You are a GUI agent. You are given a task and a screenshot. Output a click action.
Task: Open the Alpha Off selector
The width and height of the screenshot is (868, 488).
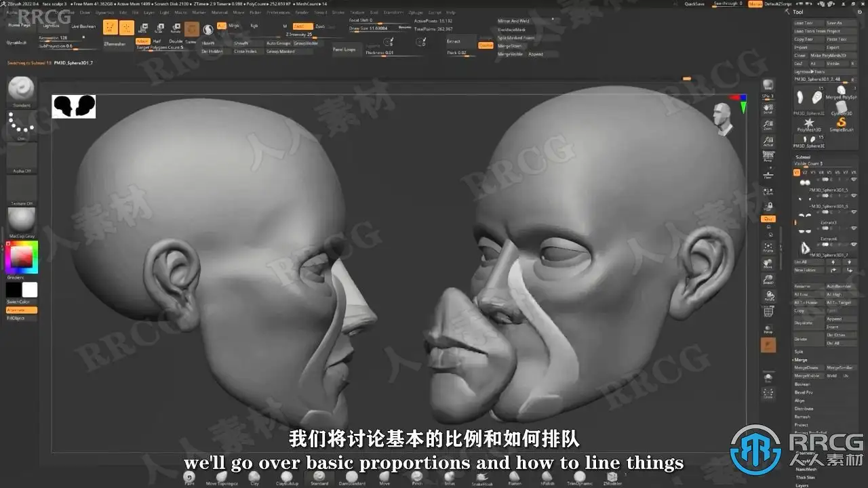[x=22, y=157]
